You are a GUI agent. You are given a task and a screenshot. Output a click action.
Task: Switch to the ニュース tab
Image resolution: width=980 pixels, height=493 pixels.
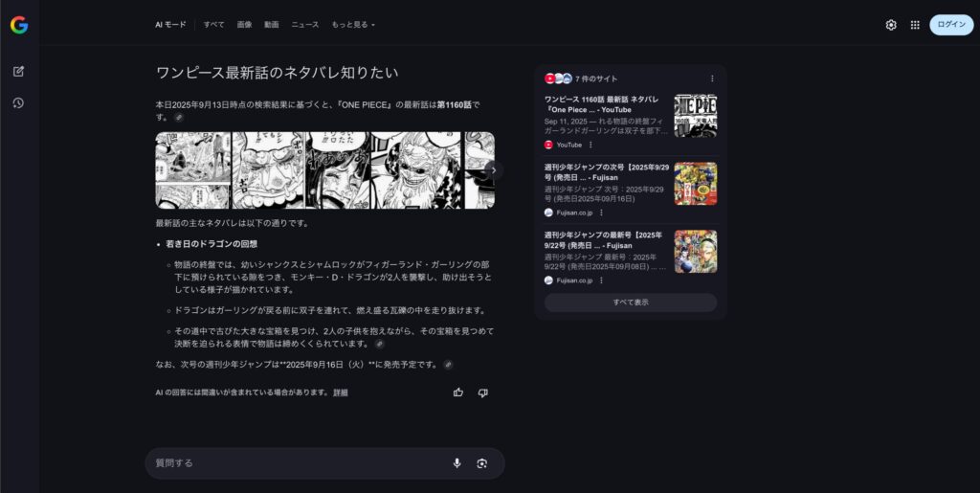[x=305, y=25]
